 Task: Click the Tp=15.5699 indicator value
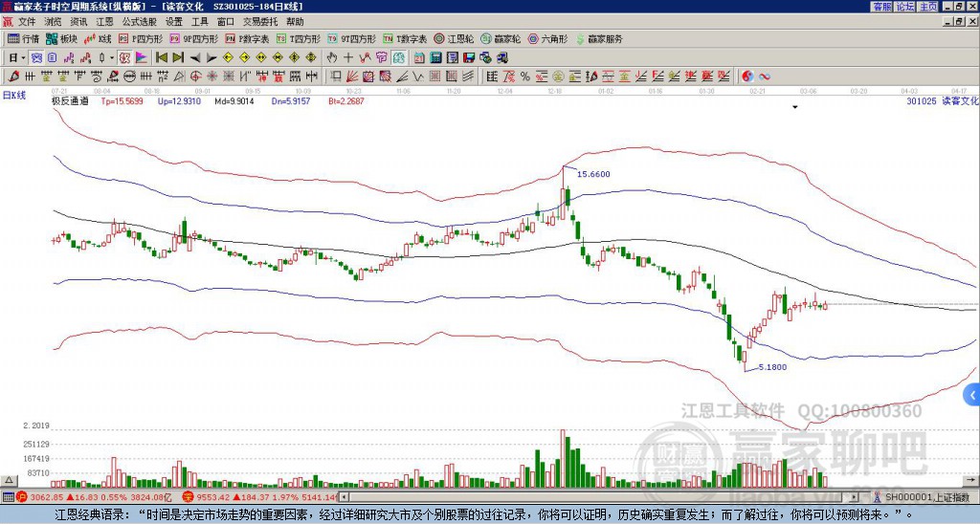coord(122,100)
